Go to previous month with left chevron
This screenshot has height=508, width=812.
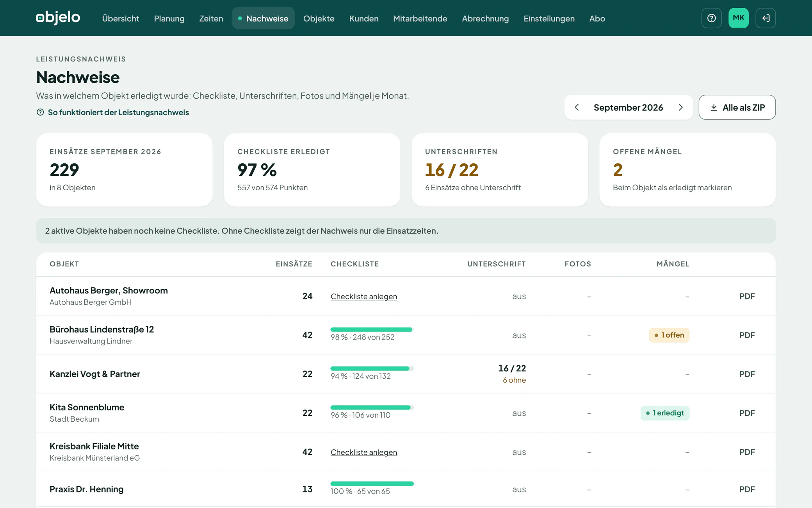[577, 107]
